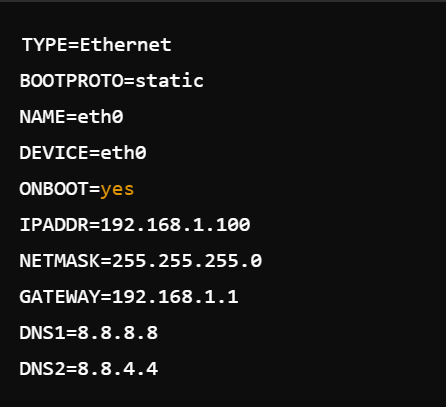Click the GATEWAY key text
The width and height of the screenshot is (446, 407).
point(60,297)
